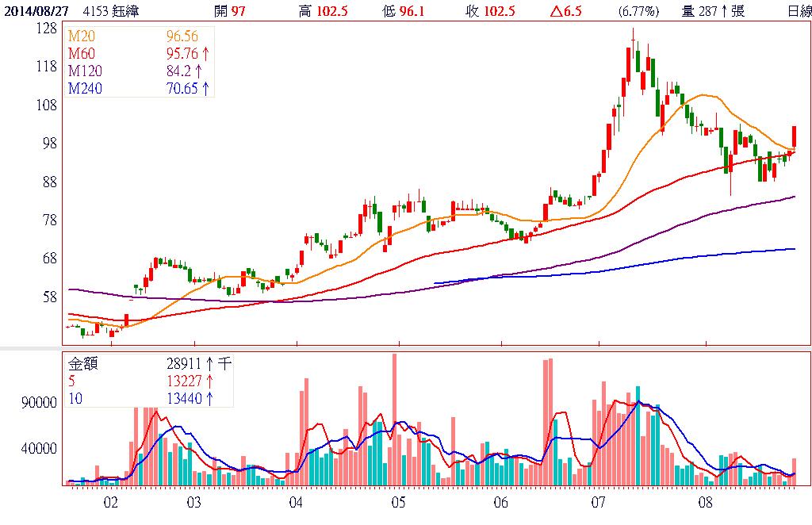Click the 07 month marker on time axis

click(599, 503)
